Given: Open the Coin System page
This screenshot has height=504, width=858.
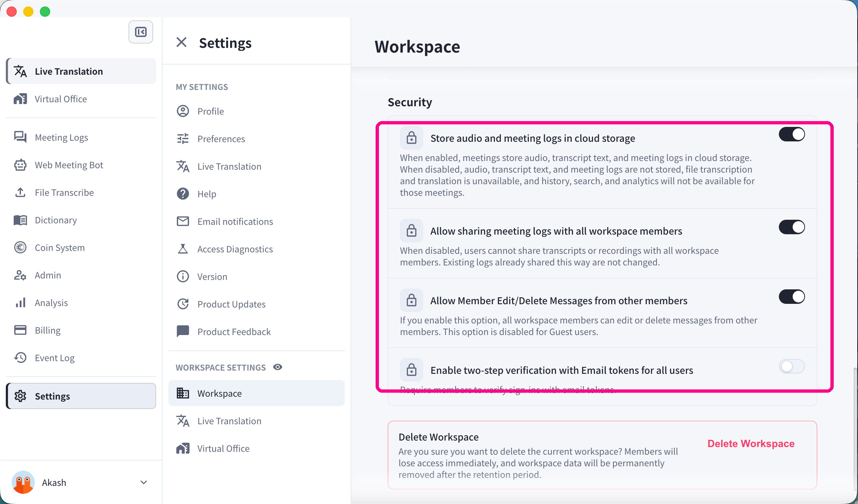Looking at the screenshot, I should pyautogui.click(x=81, y=248).
